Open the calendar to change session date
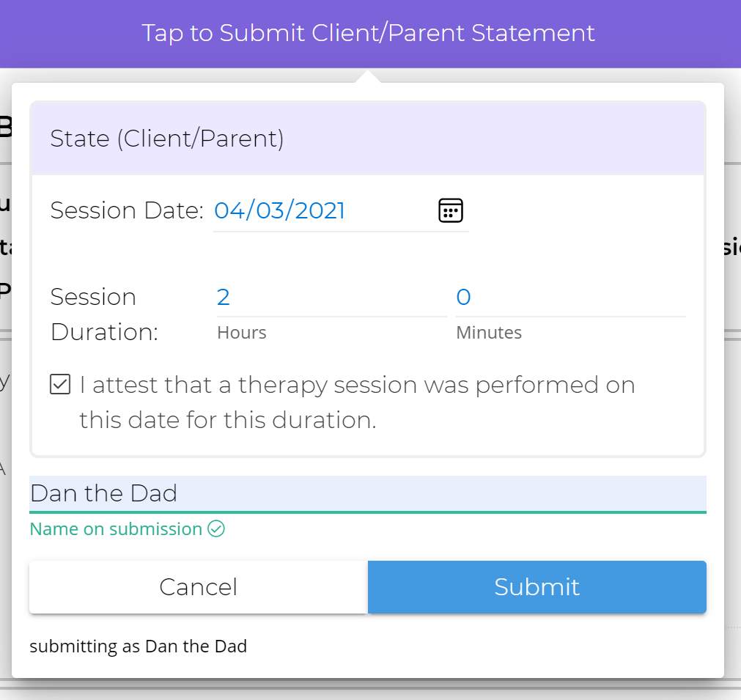This screenshot has width=741, height=700. pos(451,210)
